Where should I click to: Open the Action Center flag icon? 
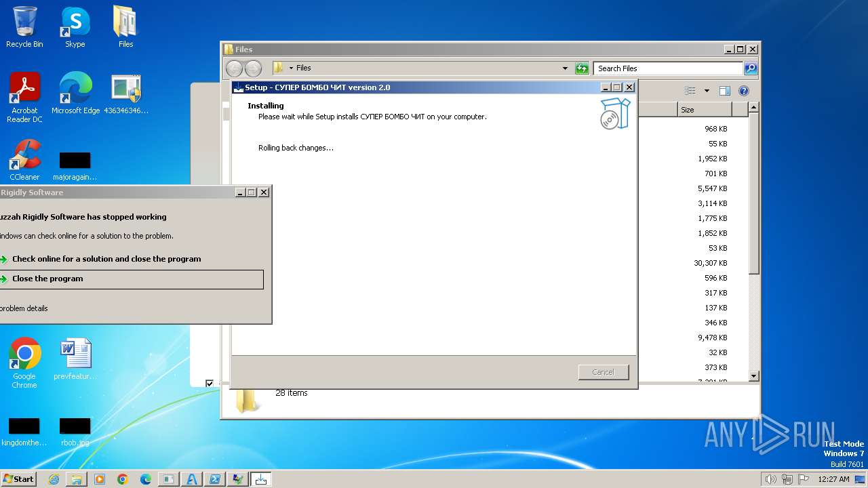tap(804, 479)
